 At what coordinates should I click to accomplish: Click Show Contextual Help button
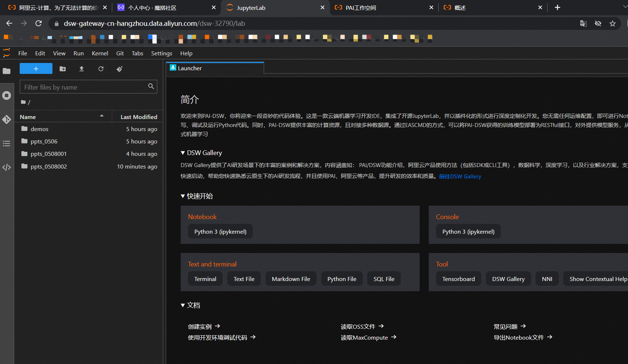tap(596, 279)
